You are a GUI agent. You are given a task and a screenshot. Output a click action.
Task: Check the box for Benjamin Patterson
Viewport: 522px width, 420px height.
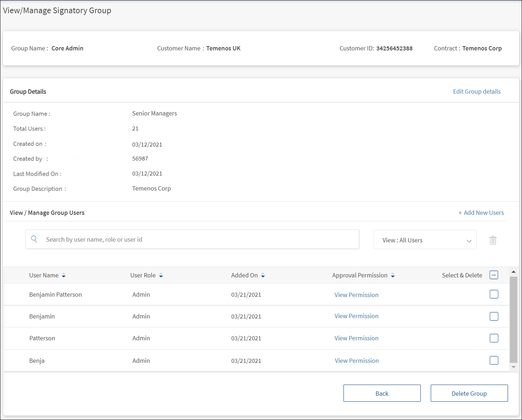tap(494, 294)
